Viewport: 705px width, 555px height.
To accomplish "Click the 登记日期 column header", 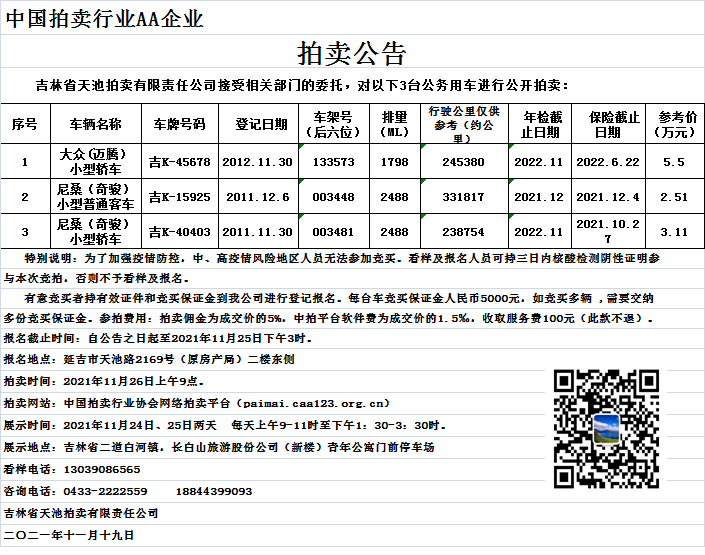I will tap(259, 124).
